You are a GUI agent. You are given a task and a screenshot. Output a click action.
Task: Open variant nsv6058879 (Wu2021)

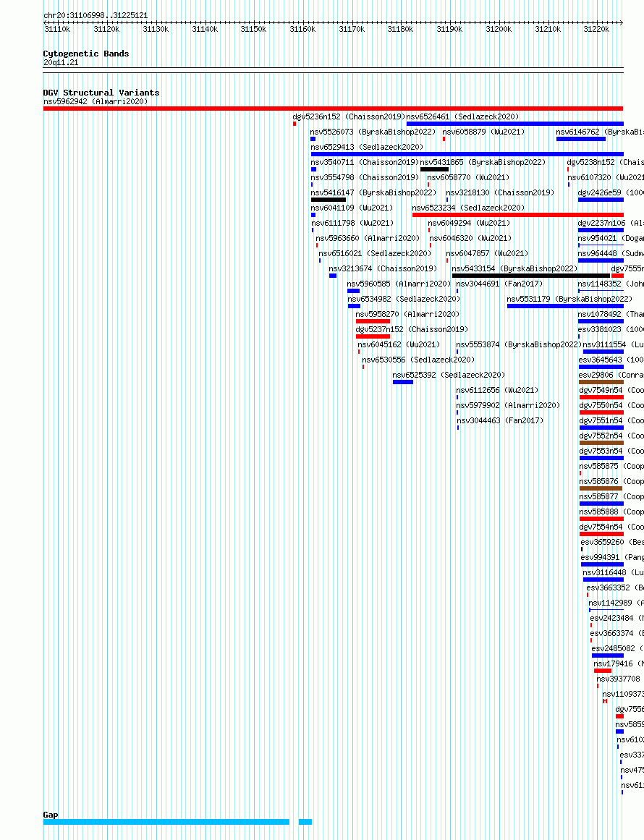point(483,132)
